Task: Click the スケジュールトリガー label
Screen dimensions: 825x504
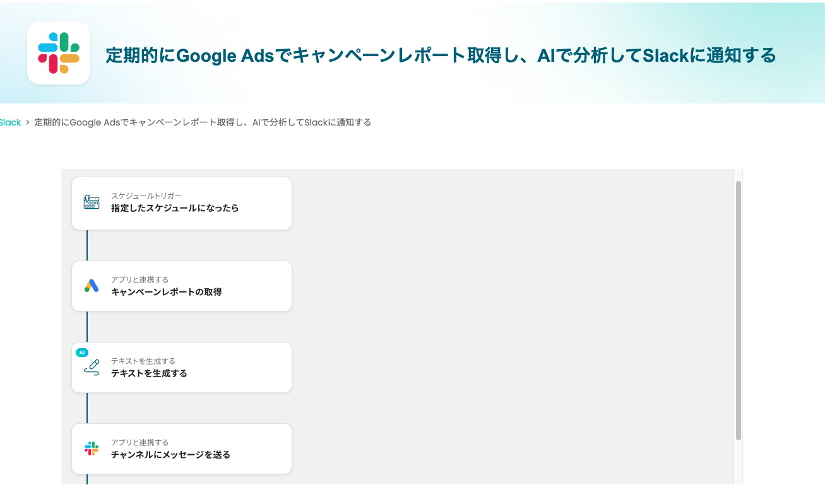Action: coord(146,196)
